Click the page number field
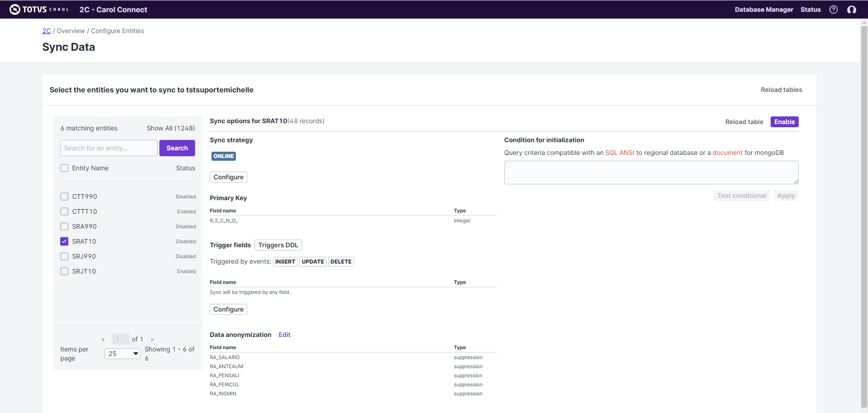This screenshot has height=413, width=868. tap(120, 339)
